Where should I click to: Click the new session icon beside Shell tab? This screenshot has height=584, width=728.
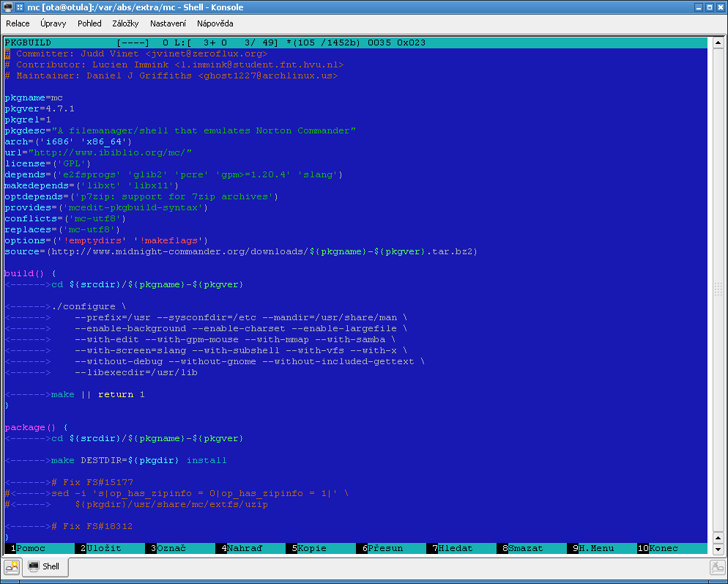pos(11,566)
